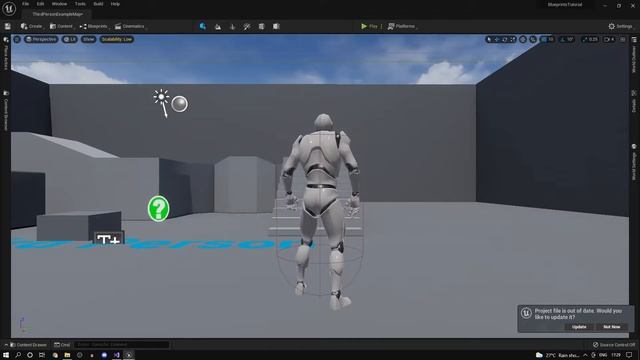Toggle surface snapping in viewport
The image size is (640, 360).
click(x=533, y=40)
